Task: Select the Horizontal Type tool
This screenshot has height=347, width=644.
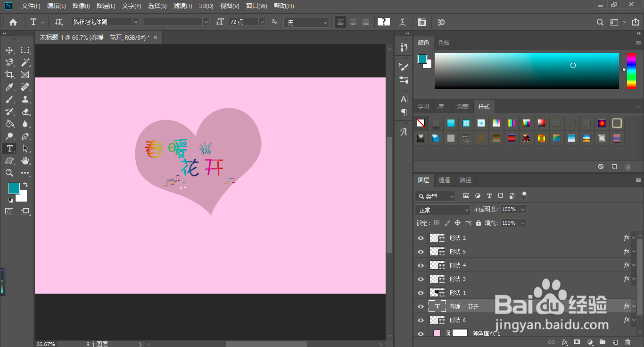Action: coord(9,148)
